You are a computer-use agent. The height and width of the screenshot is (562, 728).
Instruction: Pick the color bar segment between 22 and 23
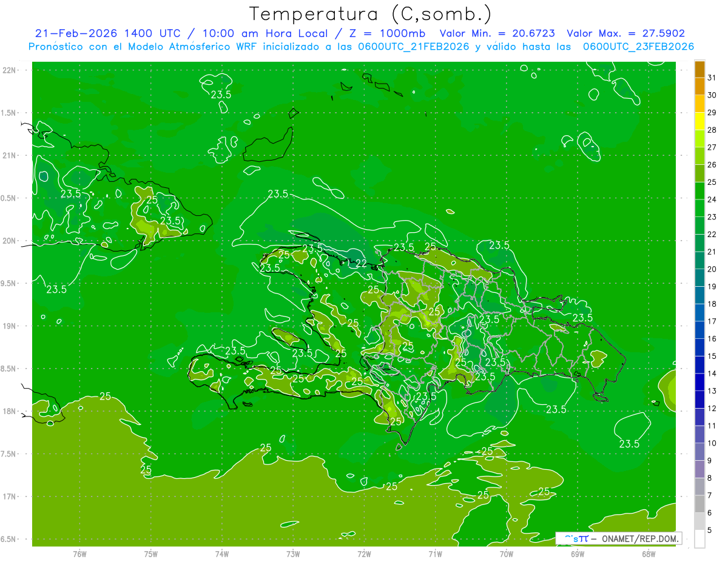tap(699, 226)
